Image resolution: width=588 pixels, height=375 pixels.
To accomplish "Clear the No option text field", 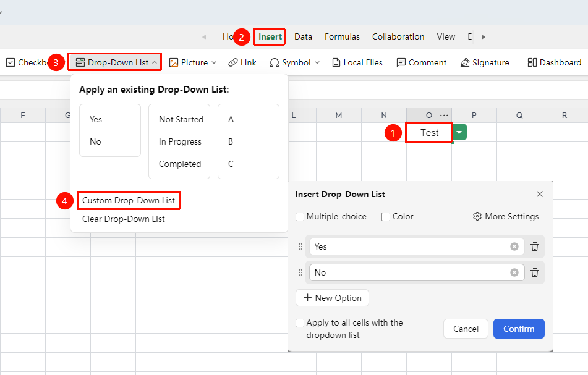I will pos(514,272).
